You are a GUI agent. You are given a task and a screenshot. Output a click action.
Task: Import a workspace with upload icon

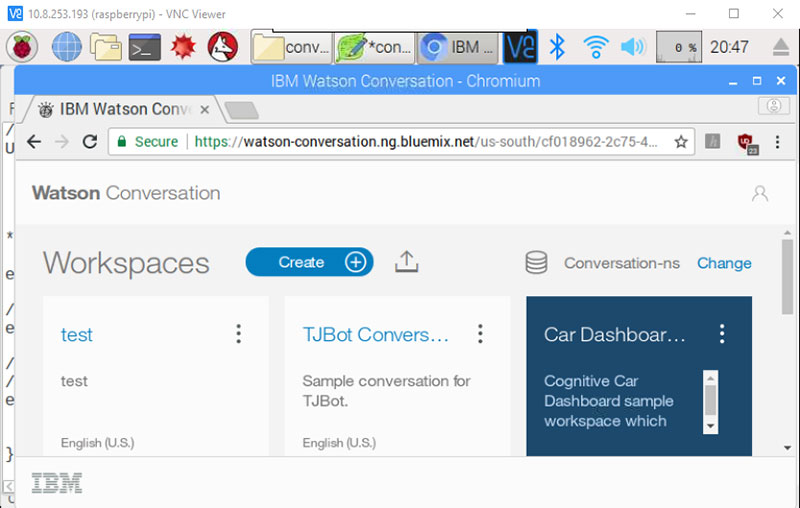point(407,262)
